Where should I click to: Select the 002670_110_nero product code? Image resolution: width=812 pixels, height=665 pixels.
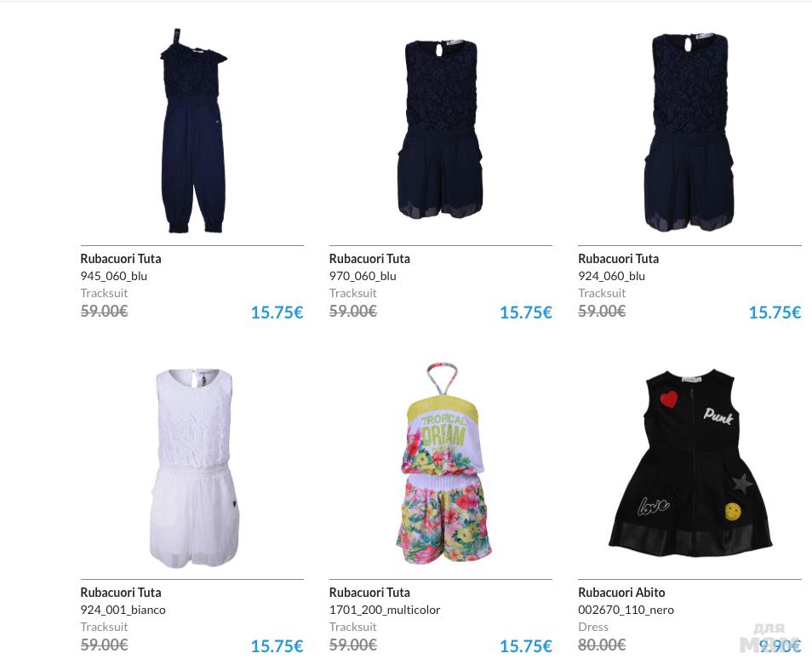point(626,610)
